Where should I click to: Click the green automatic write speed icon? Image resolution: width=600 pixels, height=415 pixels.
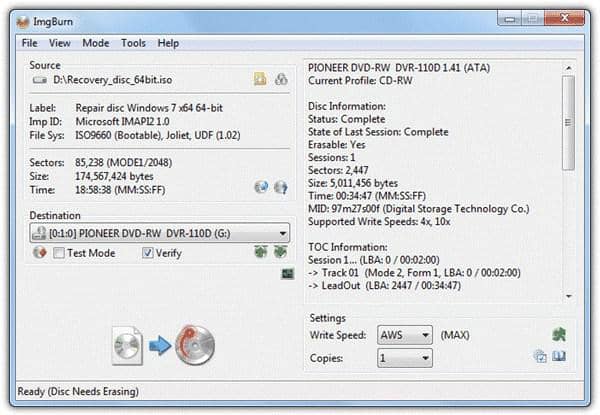(x=559, y=335)
